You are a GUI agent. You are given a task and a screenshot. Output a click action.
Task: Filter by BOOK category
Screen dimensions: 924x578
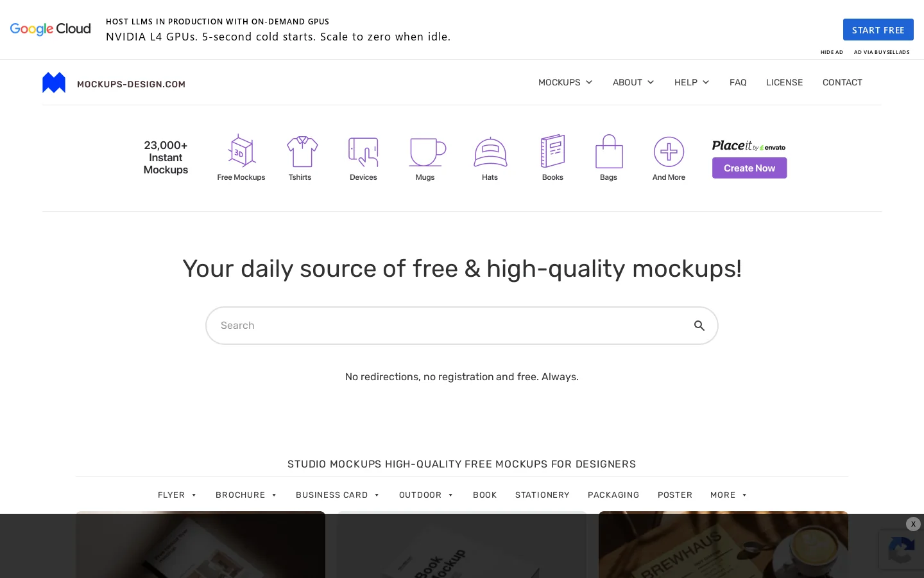tap(485, 495)
